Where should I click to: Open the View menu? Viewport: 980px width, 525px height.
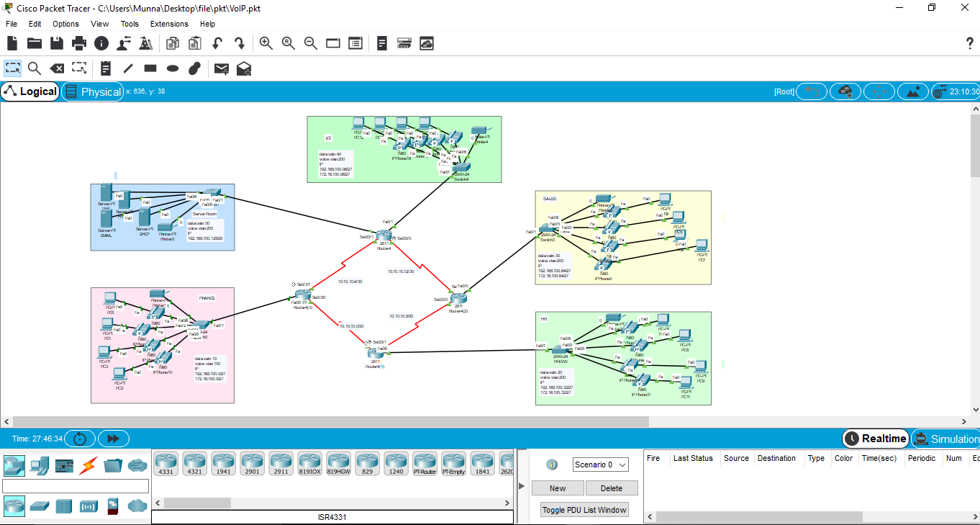tap(100, 24)
